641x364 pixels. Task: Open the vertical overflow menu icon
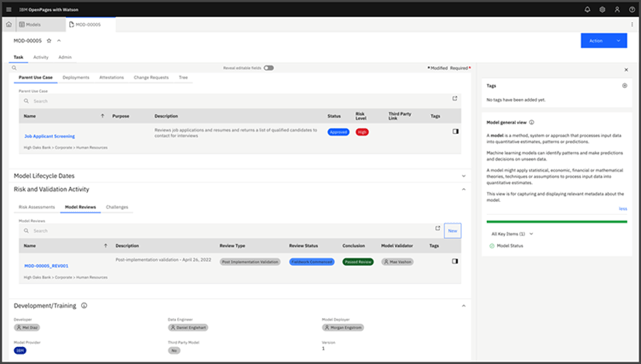(x=632, y=25)
